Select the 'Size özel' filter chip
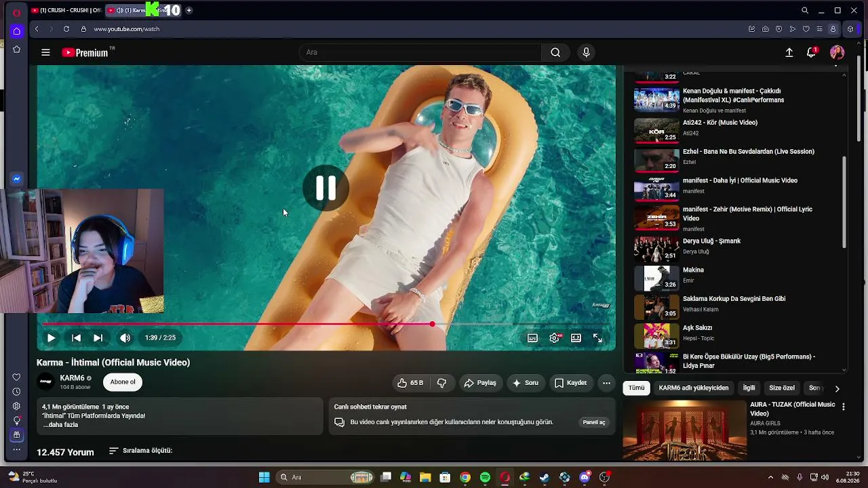The height and width of the screenshot is (488, 868). (x=782, y=388)
